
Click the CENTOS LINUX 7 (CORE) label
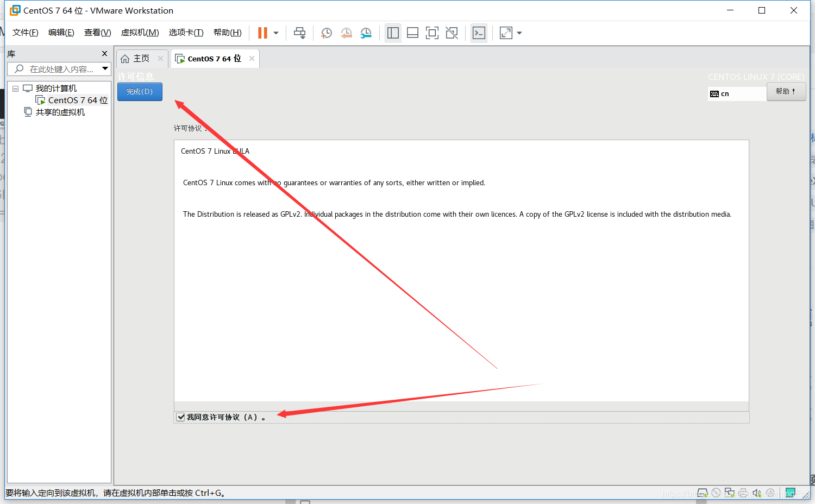click(x=756, y=77)
